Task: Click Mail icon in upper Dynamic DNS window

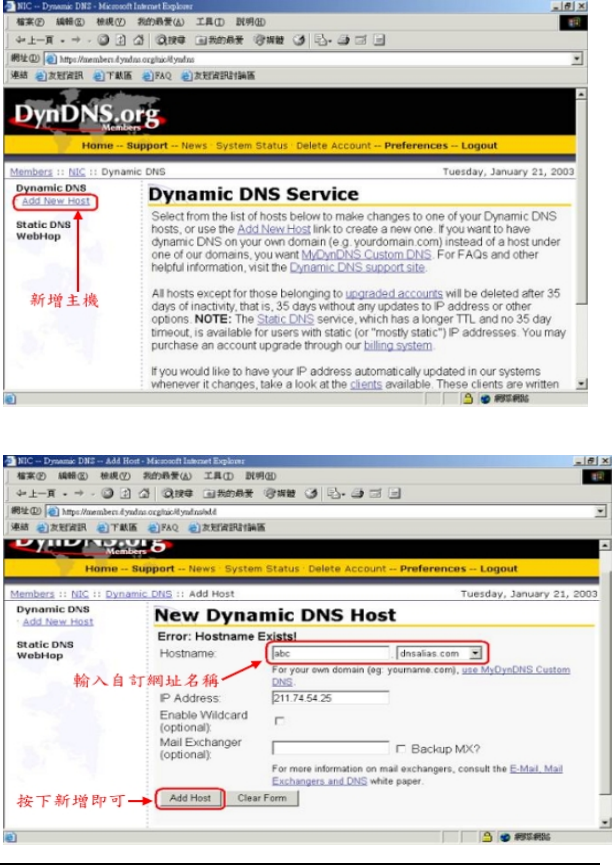Action: 321,40
